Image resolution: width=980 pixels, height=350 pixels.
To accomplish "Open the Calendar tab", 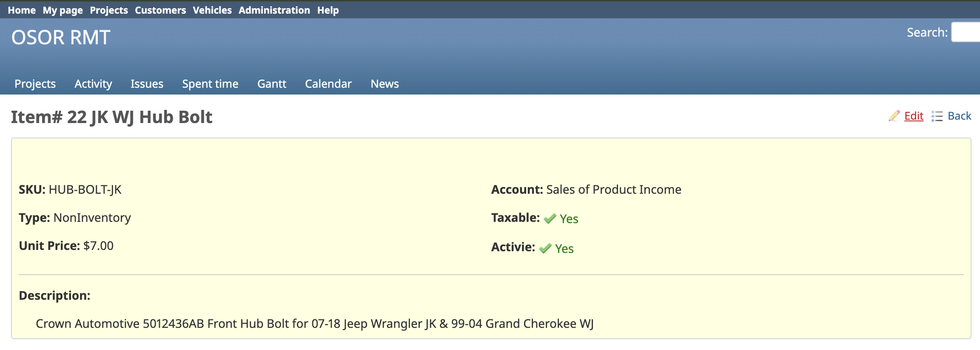I will (x=328, y=84).
